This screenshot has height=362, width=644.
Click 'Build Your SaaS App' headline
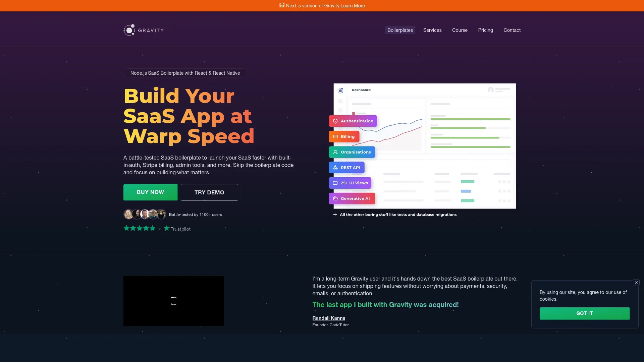pyautogui.click(x=189, y=116)
